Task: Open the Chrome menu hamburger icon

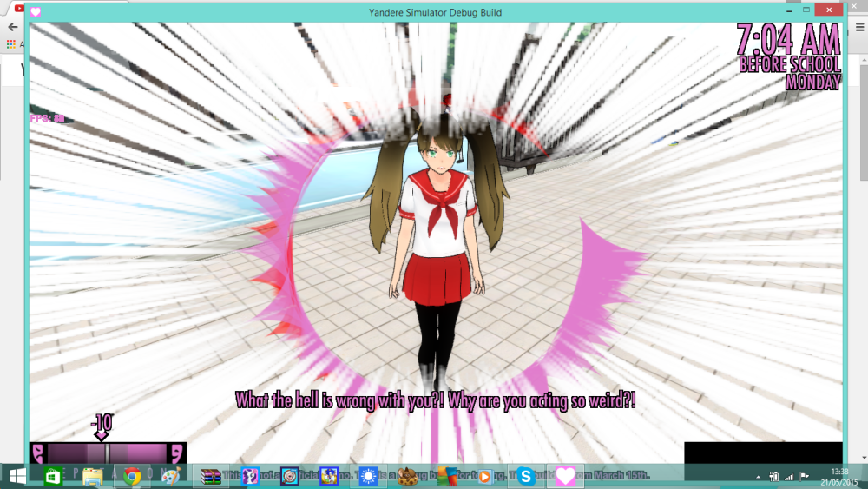Action: 859,27
